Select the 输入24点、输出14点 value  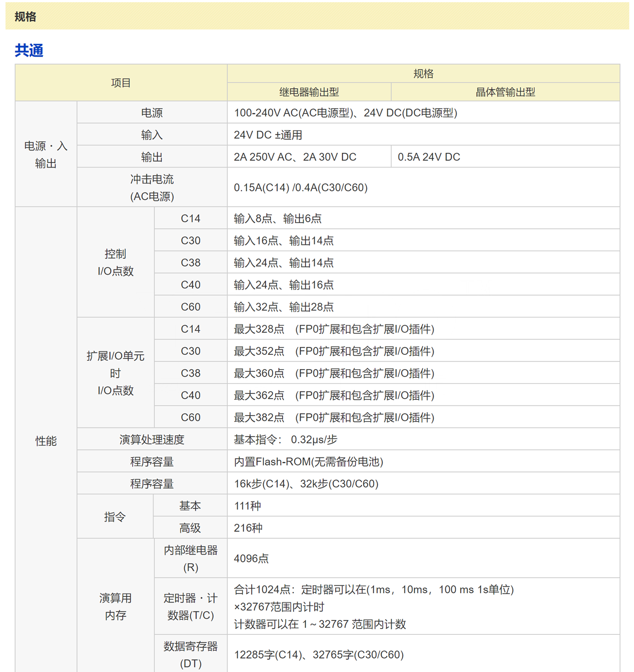pyautogui.click(x=423, y=263)
